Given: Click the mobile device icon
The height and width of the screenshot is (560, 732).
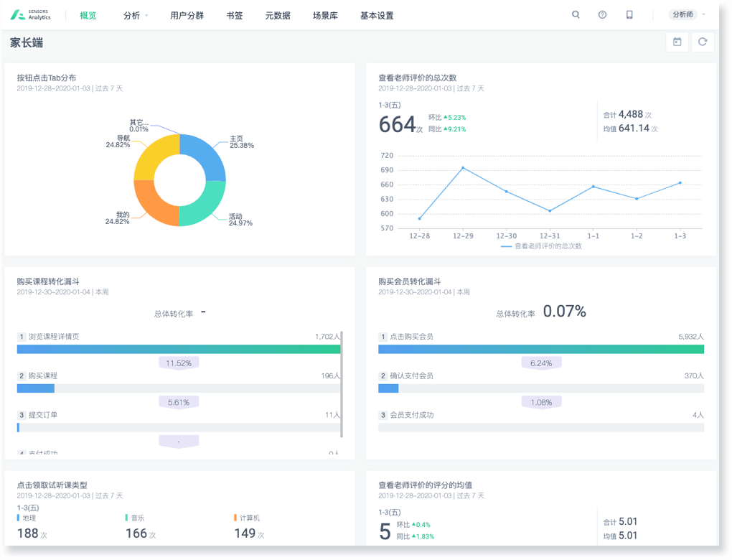Looking at the screenshot, I should (629, 15).
